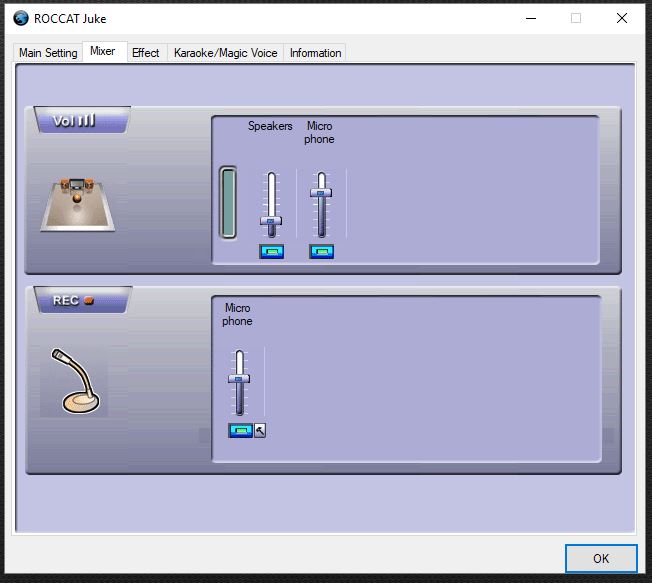Viewport: 652px width, 583px height.
Task: Click the speaker room layout icon
Action: [78, 205]
